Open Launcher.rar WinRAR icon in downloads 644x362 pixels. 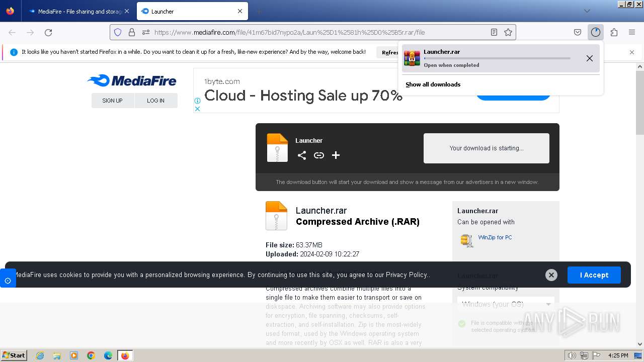click(412, 58)
